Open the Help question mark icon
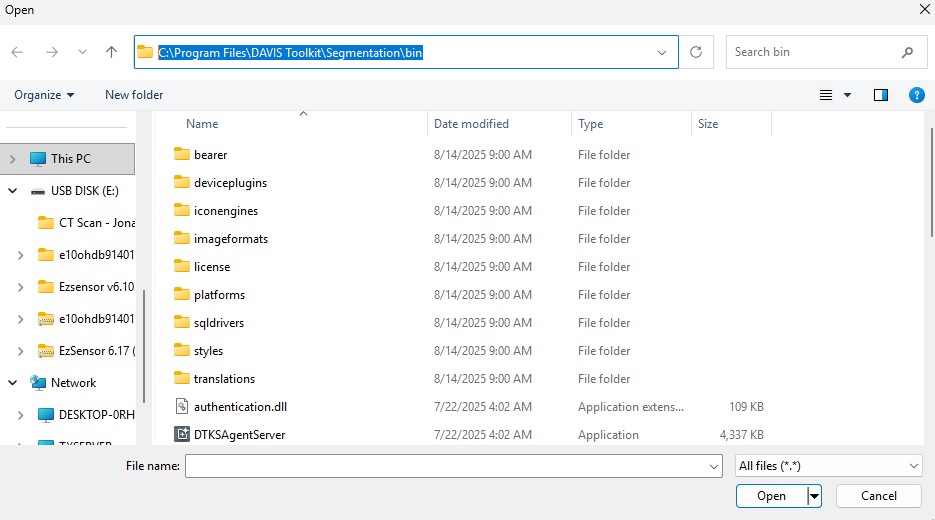Viewport: 935px width, 520px height. coord(916,95)
